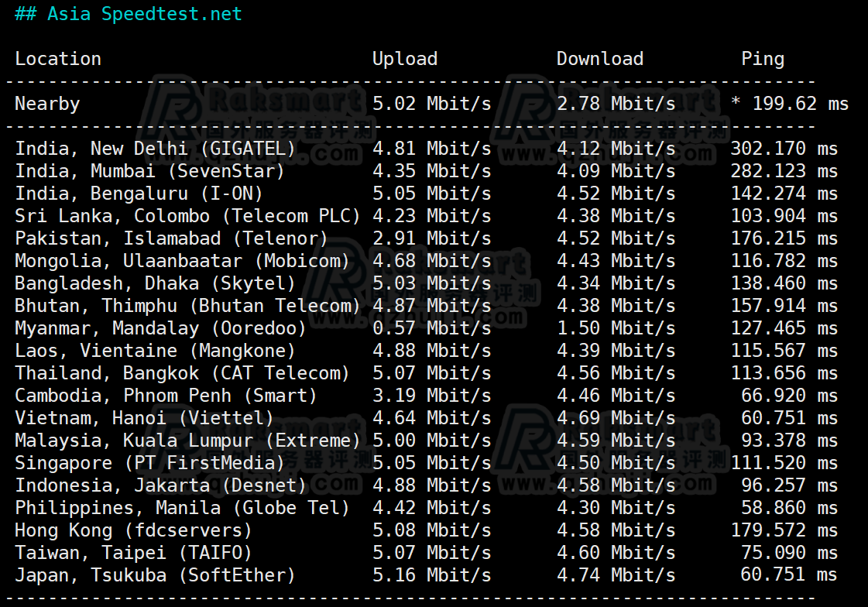Click Mandalay download "1.50 Mbit/s"
The width and height of the screenshot is (868, 607).
tap(616, 328)
